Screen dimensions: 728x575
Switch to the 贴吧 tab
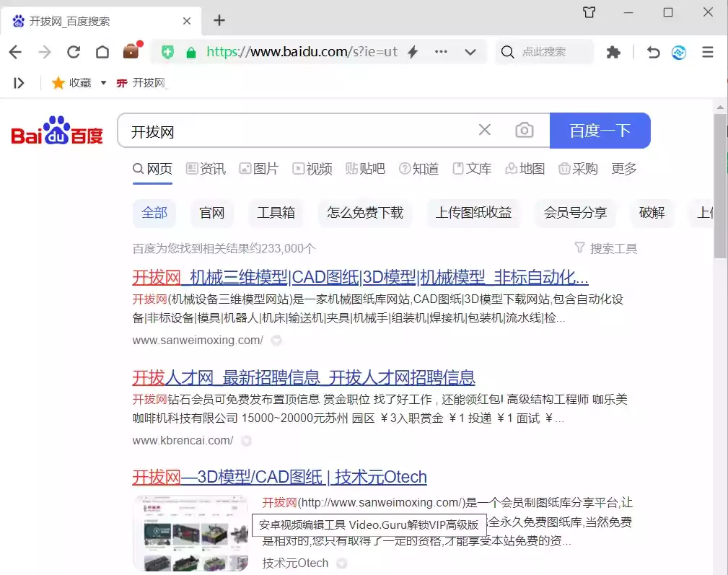pos(365,169)
